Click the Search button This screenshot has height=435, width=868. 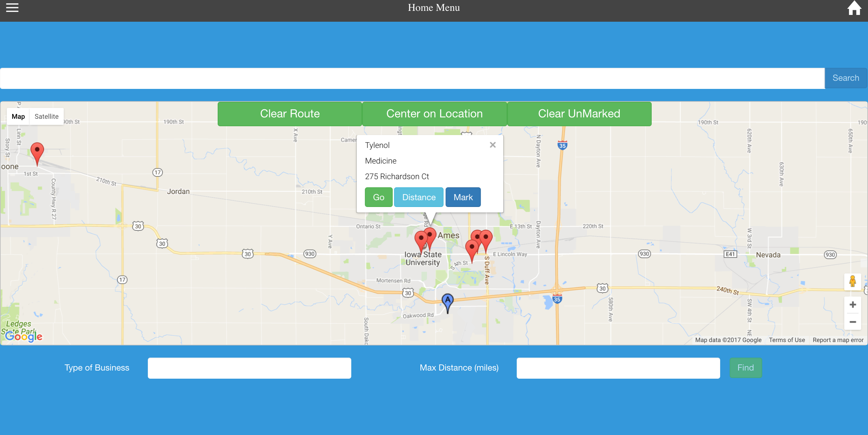pos(846,78)
